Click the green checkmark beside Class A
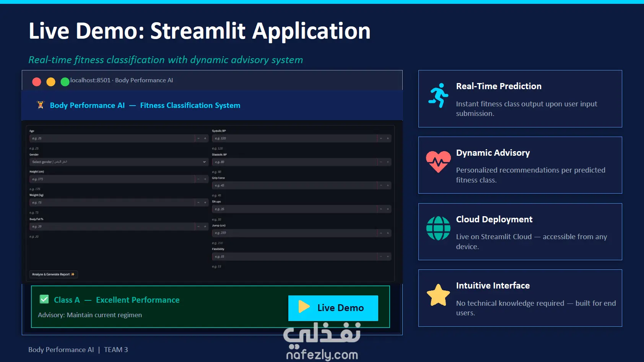The image size is (644, 362). (x=44, y=299)
